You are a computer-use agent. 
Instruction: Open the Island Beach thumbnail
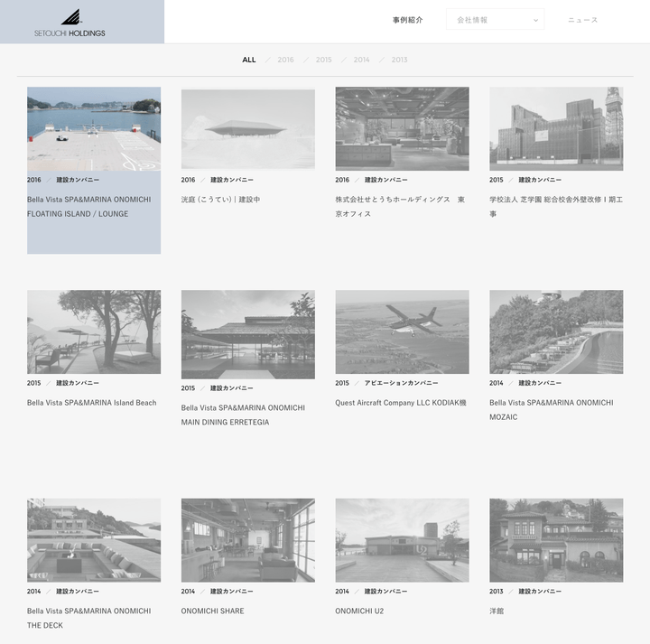[94, 331]
